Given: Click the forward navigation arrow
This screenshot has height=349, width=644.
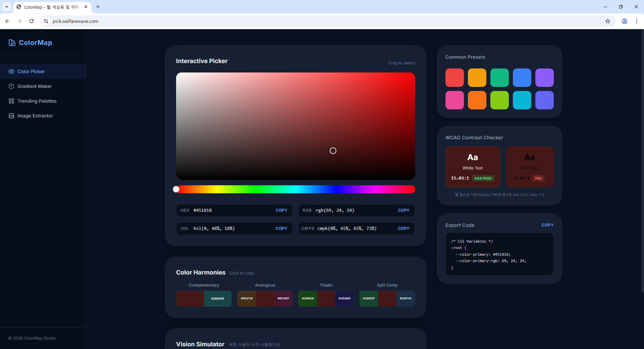Looking at the screenshot, I should [19, 21].
